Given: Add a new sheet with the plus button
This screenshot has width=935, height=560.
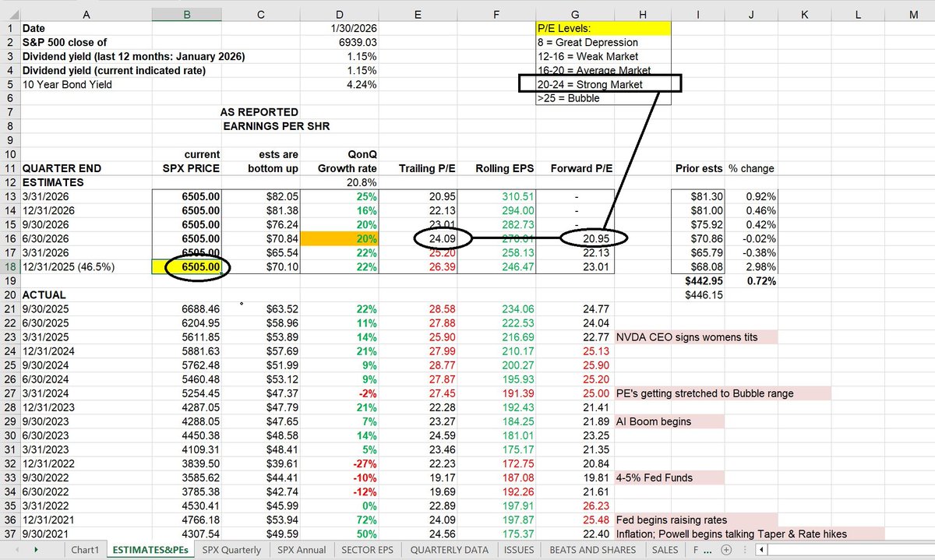Looking at the screenshot, I should tap(728, 549).
